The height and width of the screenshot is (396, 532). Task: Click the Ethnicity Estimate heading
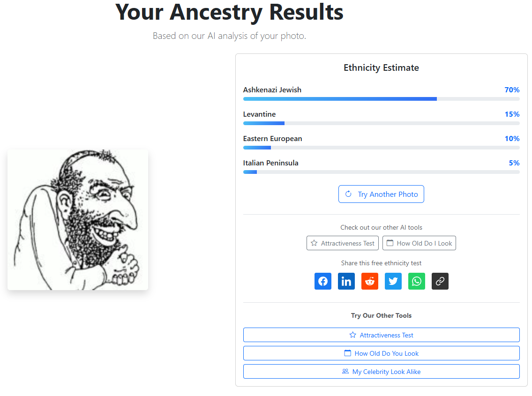(x=381, y=68)
